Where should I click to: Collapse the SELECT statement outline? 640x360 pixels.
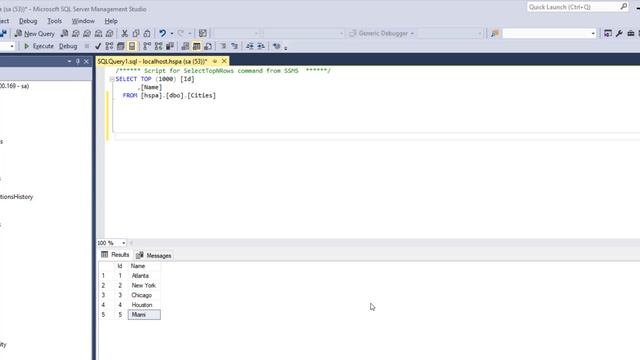(112, 79)
